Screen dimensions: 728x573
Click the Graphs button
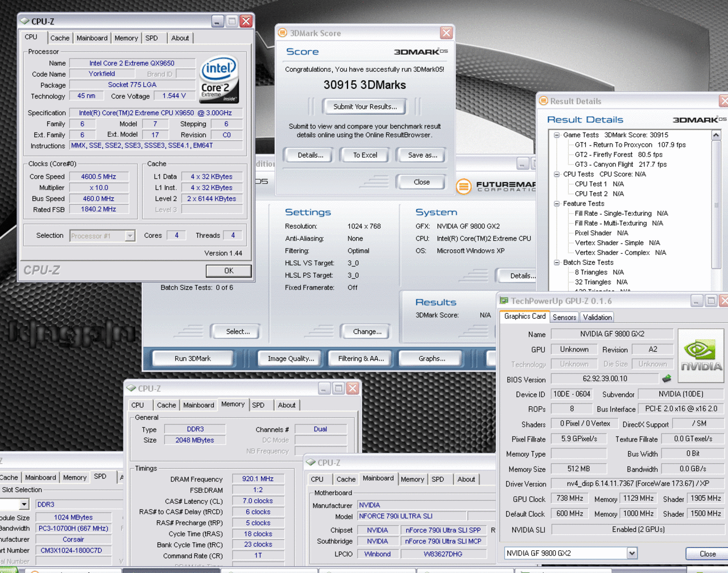(432, 358)
